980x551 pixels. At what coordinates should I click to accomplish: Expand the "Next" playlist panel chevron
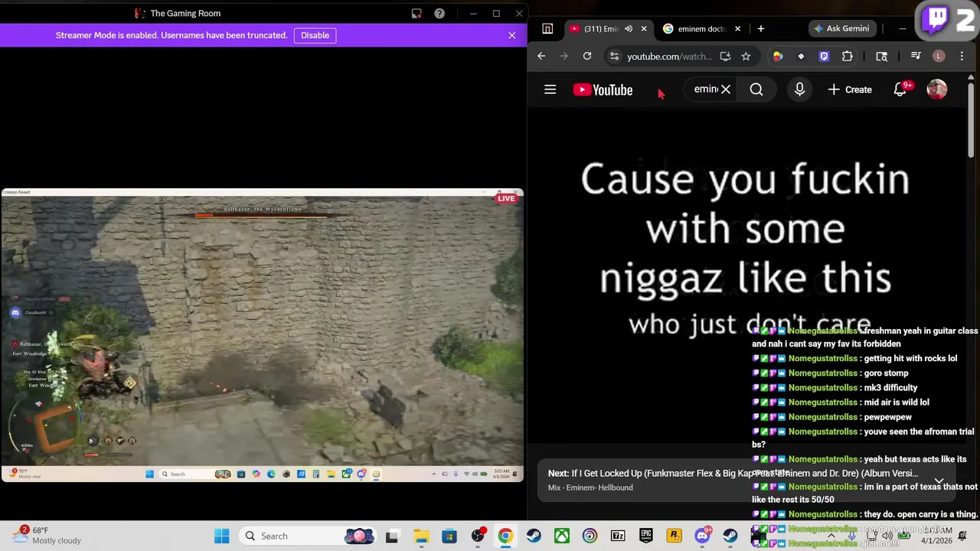click(939, 481)
